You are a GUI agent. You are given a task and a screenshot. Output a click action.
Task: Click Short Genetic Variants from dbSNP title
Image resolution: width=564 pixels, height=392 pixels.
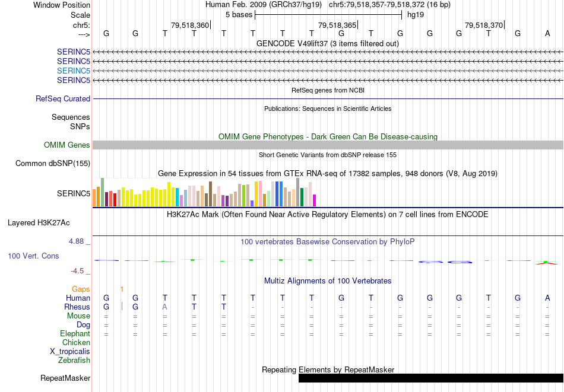(328, 155)
